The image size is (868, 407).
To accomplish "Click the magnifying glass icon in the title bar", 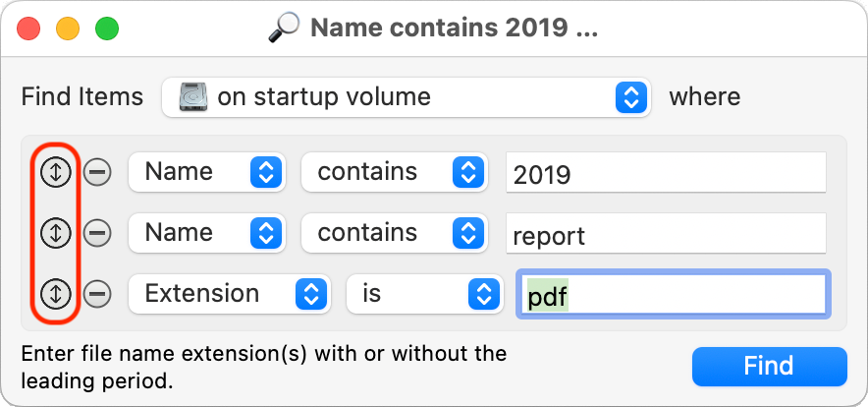I will (x=284, y=28).
